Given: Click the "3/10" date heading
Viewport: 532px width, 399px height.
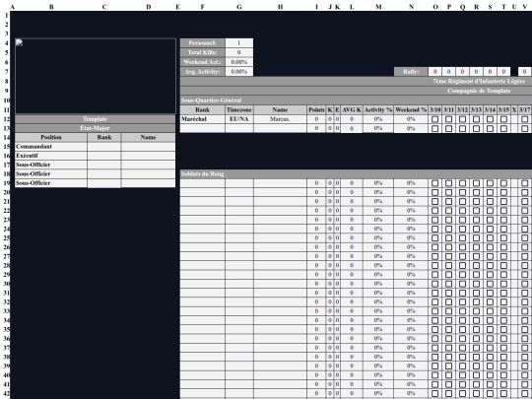Looking at the screenshot, I should [x=435, y=109].
